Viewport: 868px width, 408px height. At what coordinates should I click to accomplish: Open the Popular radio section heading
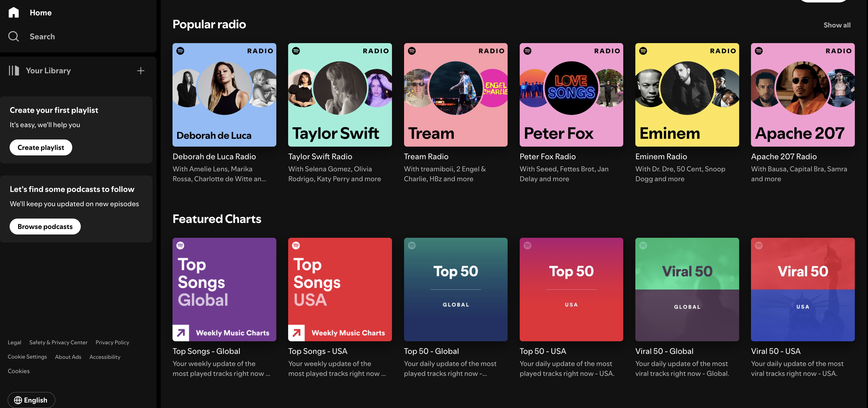(209, 24)
